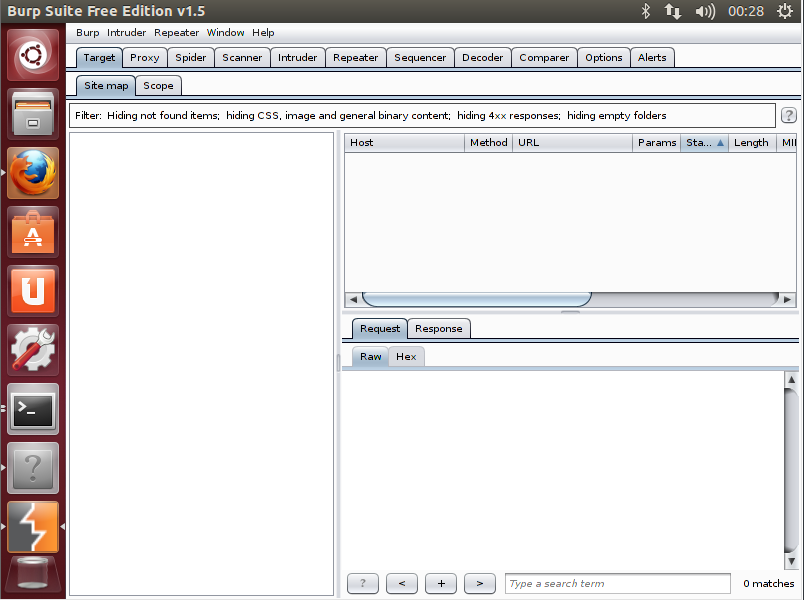The height and width of the screenshot is (602, 804).
Task: Open the Files manager in the dock
Action: click(x=33, y=114)
